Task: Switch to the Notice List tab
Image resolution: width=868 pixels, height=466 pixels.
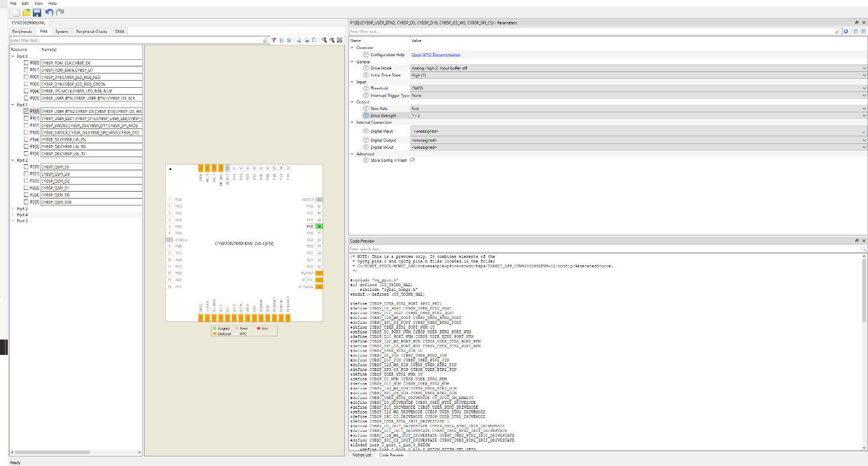Action: [x=362, y=455]
